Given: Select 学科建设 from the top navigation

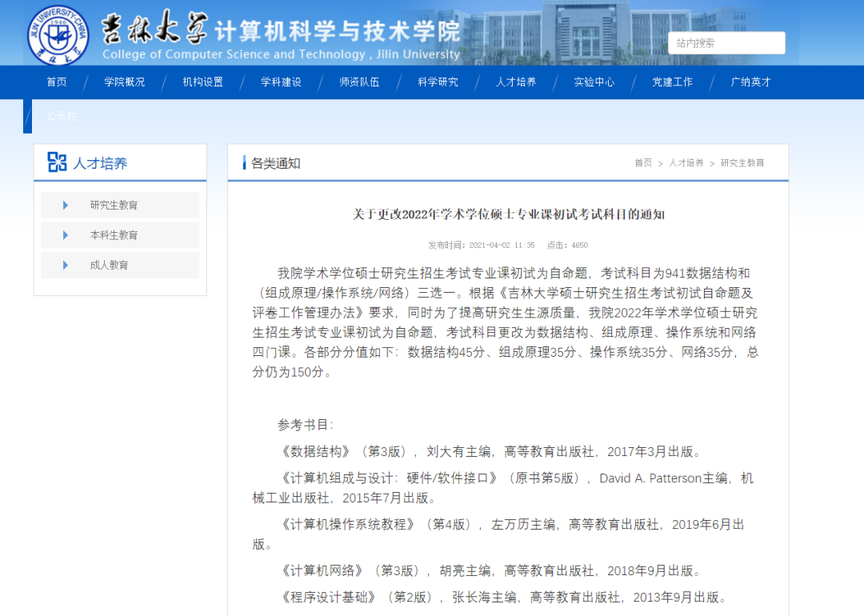Looking at the screenshot, I should tap(282, 82).
